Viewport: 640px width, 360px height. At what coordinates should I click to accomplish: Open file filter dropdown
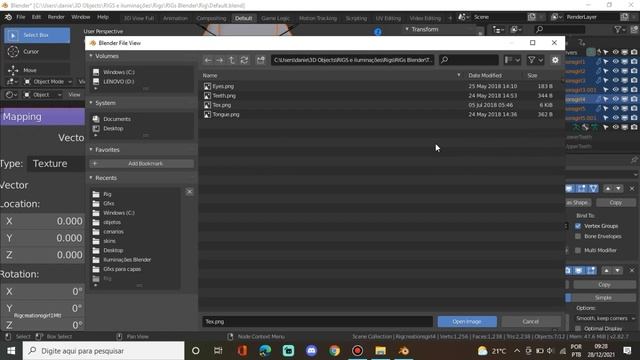[536, 60]
